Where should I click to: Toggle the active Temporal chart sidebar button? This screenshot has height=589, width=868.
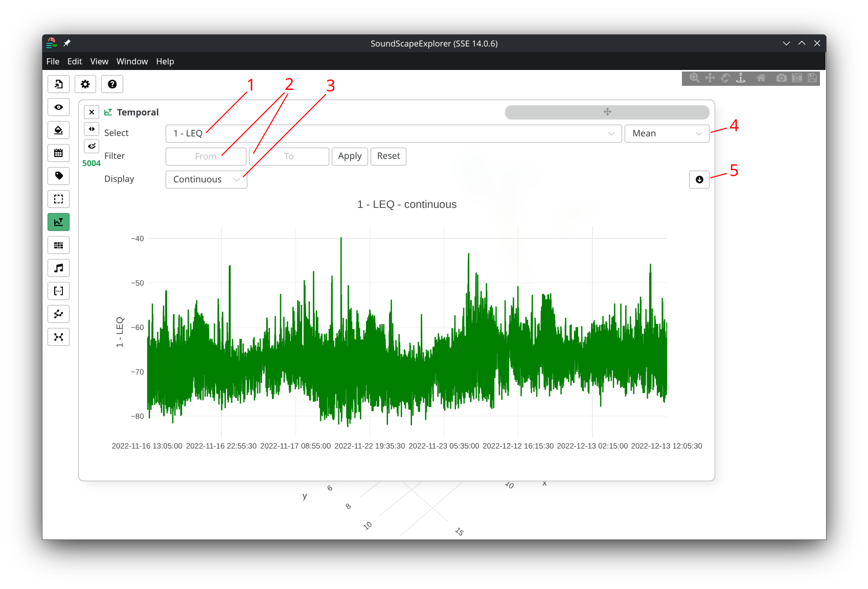coord(59,222)
